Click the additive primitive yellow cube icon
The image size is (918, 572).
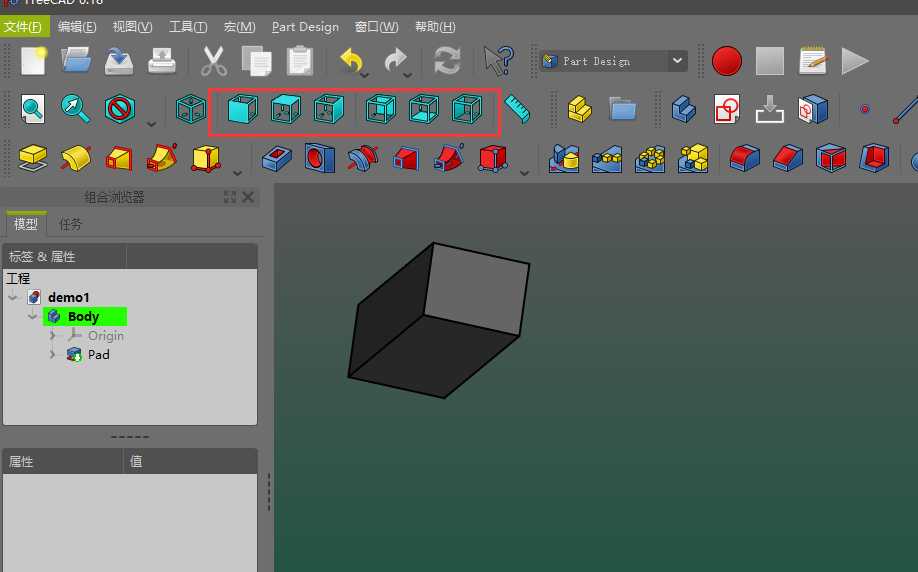point(206,158)
